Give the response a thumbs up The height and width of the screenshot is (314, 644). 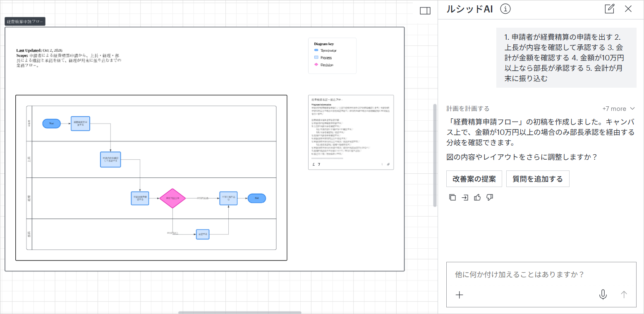coord(477,197)
